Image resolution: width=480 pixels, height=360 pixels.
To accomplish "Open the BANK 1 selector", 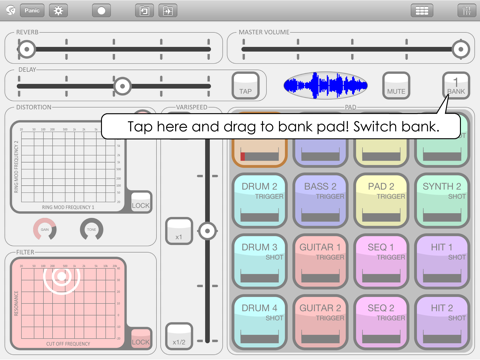I will click(x=456, y=86).
